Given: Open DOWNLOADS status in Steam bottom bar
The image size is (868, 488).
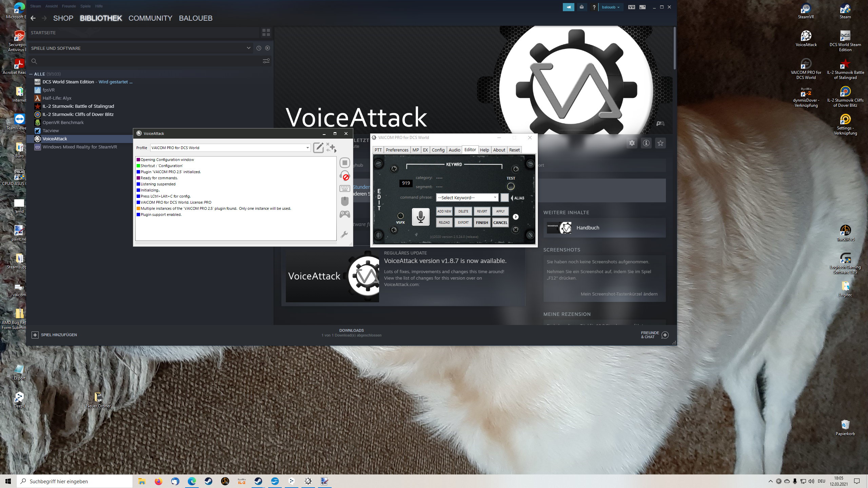Looking at the screenshot, I should pyautogui.click(x=352, y=333).
